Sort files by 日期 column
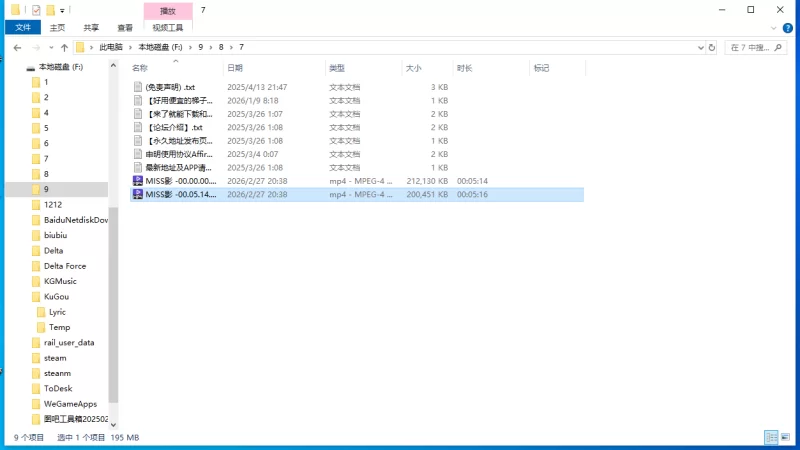The width and height of the screenshot is (800, 450). (235, 68)
